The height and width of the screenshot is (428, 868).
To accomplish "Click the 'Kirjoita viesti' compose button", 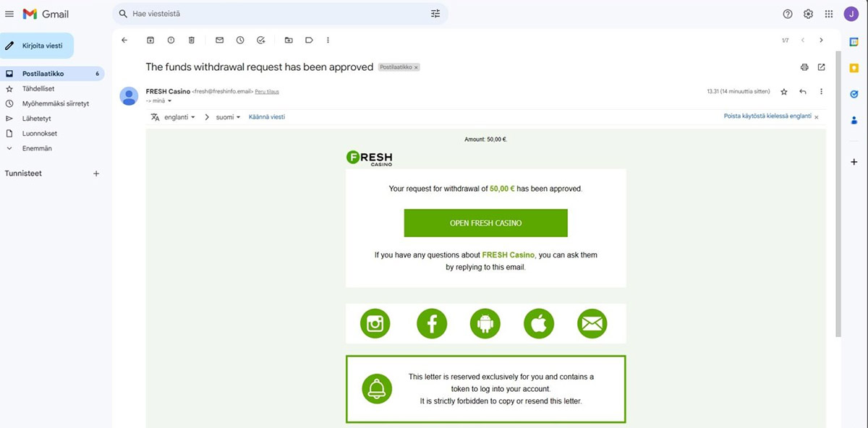I will pos(36,46).
